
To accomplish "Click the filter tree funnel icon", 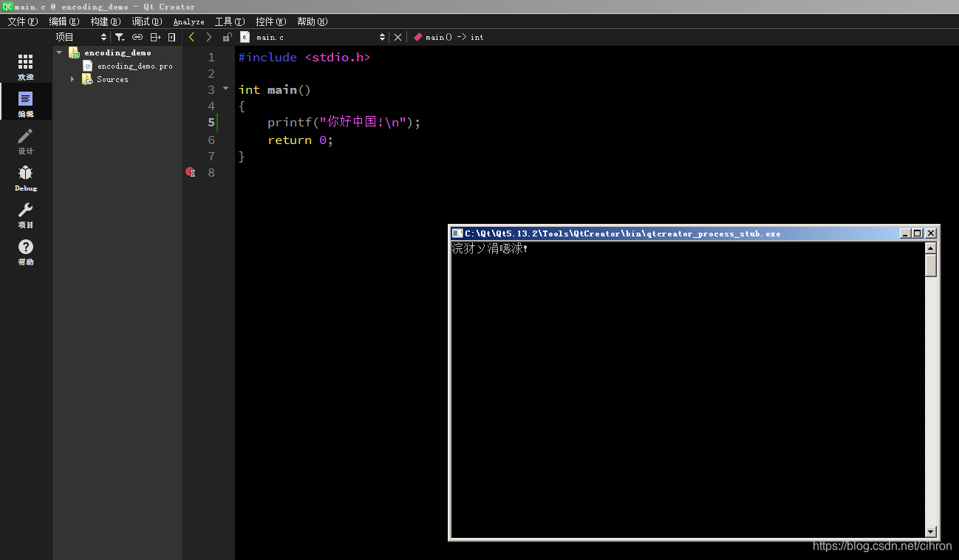I will (120, 37).
